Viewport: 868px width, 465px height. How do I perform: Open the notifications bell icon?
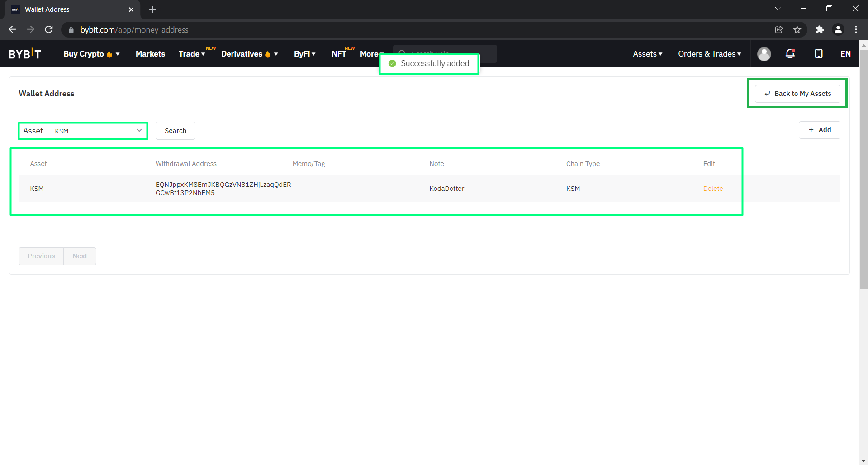point(790,54)
